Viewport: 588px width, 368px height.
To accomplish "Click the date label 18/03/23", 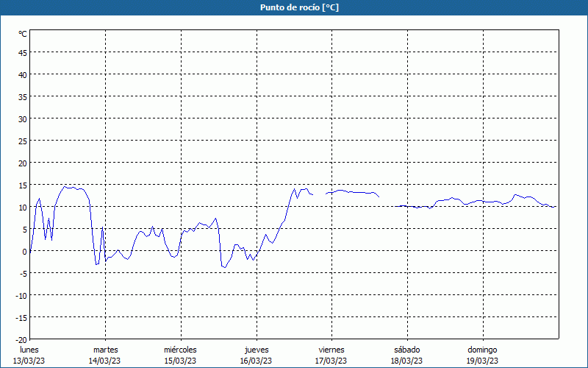I will pyautogui.click(x=407, y=361).
